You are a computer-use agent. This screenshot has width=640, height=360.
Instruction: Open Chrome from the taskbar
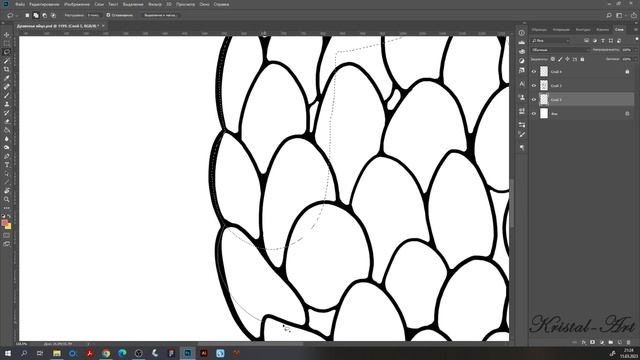[x=106, y=353]
